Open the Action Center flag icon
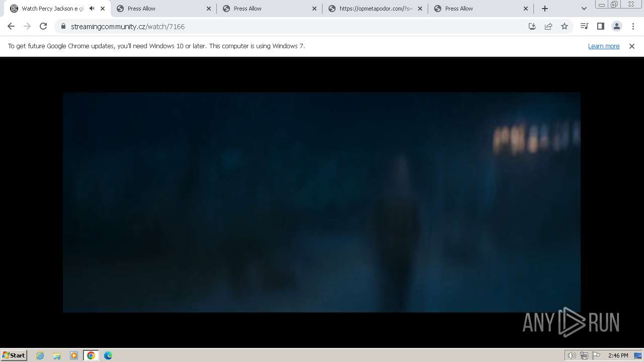644x362 pixels. pos(596,355)
